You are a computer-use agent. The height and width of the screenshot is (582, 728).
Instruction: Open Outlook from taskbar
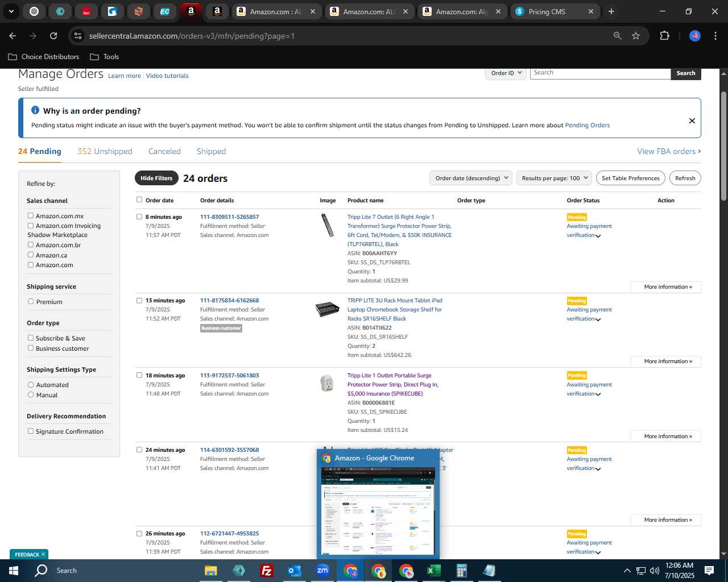(x=294, y=570)
